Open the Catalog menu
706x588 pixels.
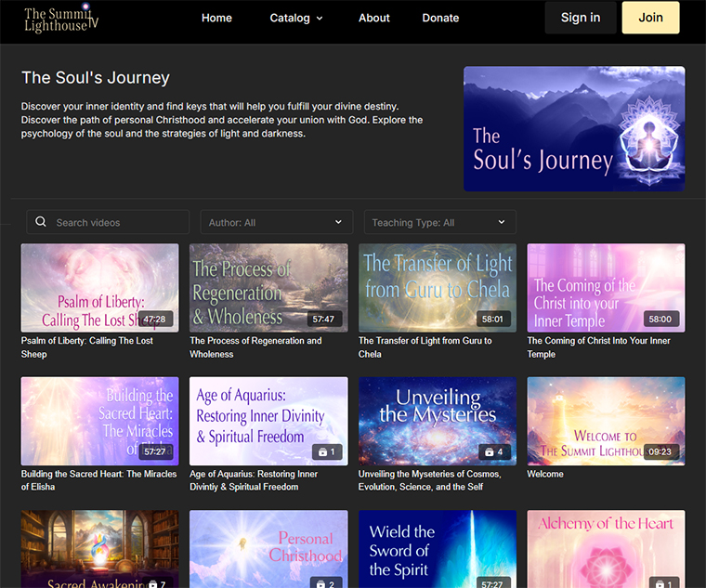click(295, 18)
